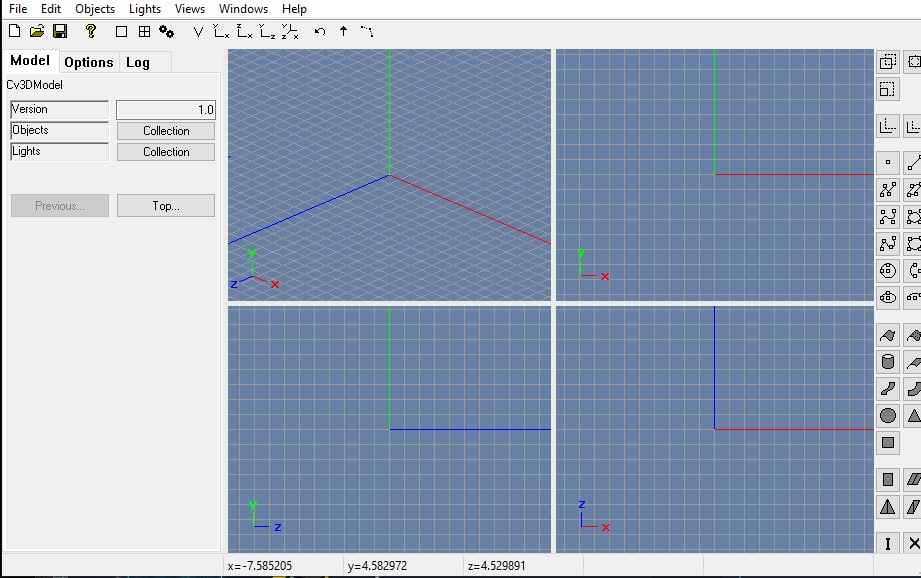
Task: Switch to the Log tab
Action: 138,62
